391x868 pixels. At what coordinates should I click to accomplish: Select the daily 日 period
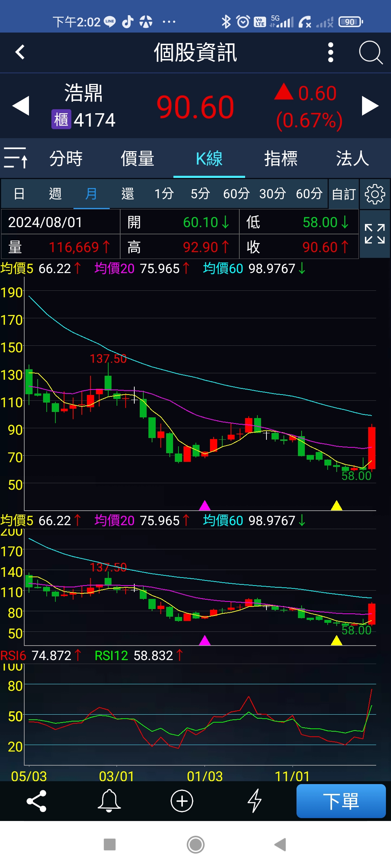click(19, 194)
